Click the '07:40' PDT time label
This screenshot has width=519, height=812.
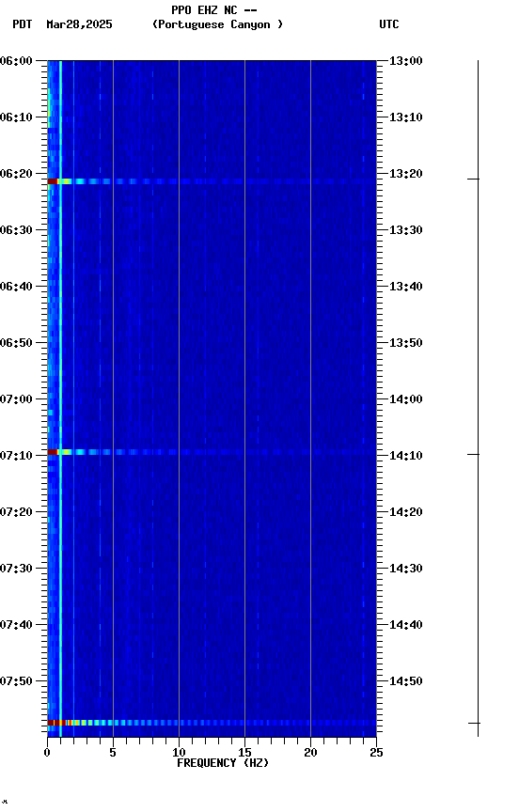[x=16, y=626]
